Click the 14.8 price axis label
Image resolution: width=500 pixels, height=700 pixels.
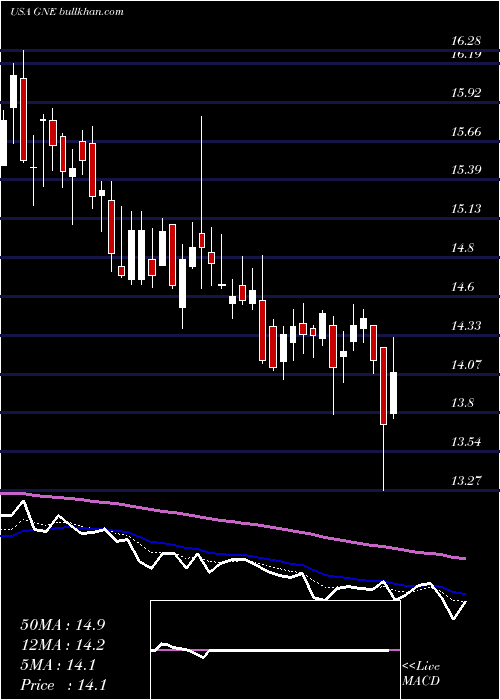(462, 248)
